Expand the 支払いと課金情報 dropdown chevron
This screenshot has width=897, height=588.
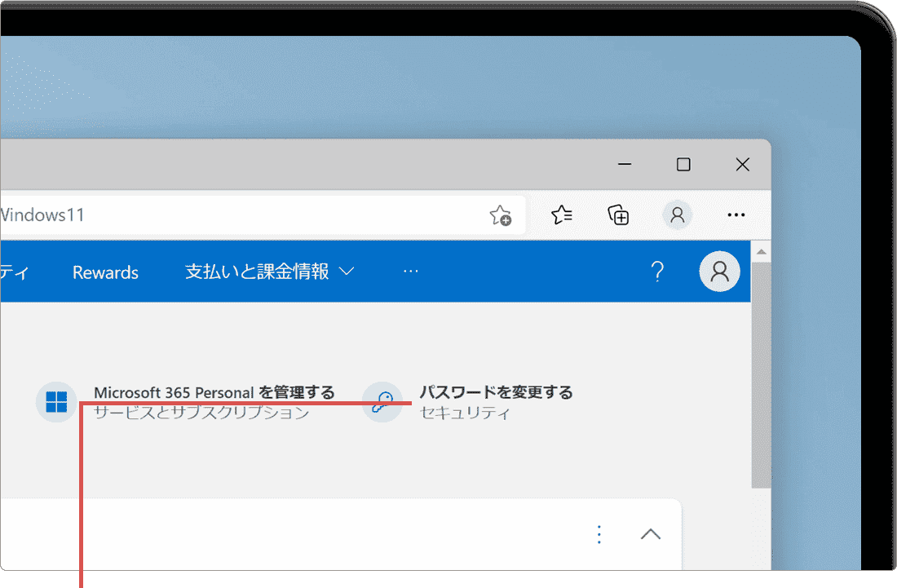[x=346, y=272]
